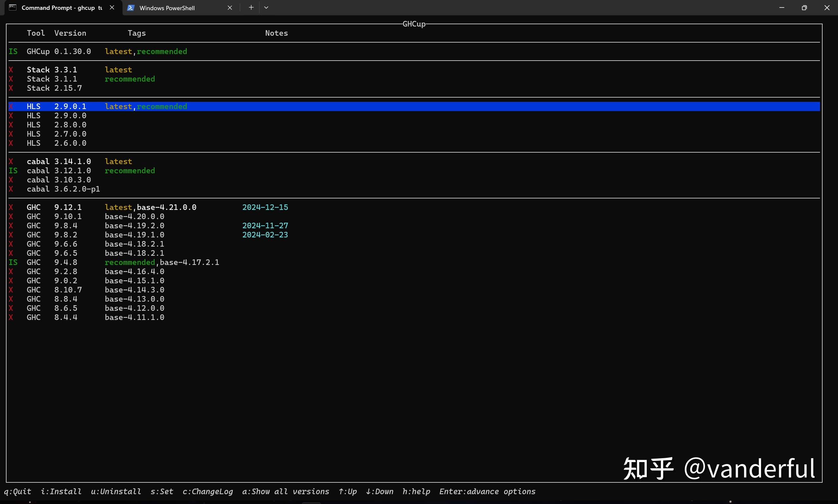Viewport: 838px width, 504px height.
Task: Select the Stack 3.1.1 row
Action: [414, 79]
